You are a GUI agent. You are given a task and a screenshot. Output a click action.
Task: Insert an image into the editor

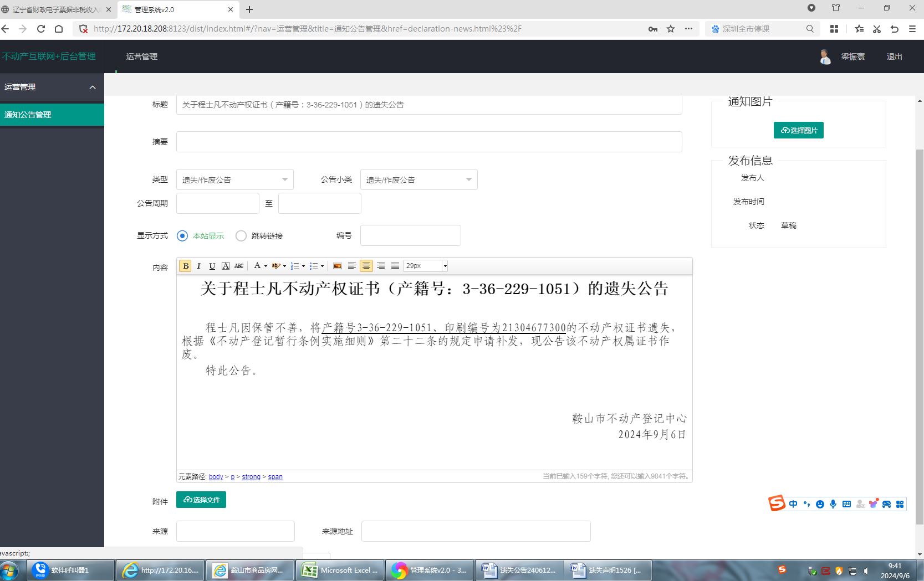click(337, 266)
